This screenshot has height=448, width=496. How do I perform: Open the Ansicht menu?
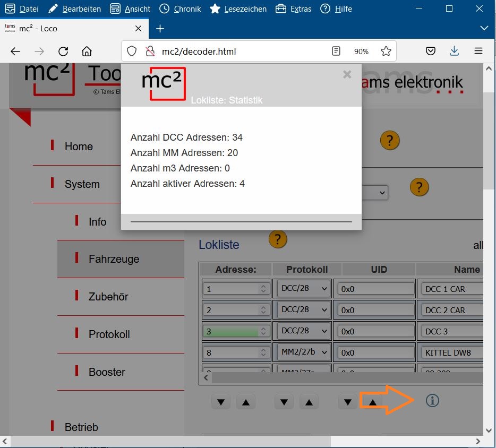click(130, 9)
